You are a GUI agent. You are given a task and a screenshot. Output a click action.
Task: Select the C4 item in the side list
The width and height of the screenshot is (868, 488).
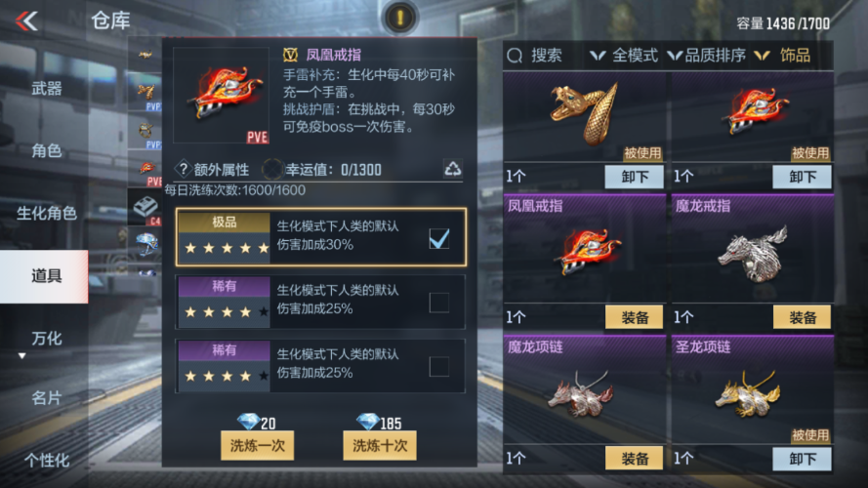[145, 207]
